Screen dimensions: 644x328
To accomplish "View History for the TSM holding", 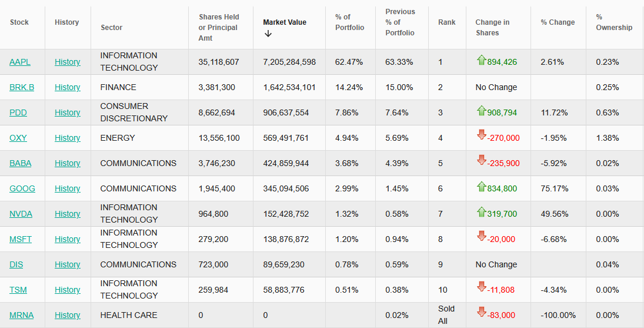I will coord(67,290).
